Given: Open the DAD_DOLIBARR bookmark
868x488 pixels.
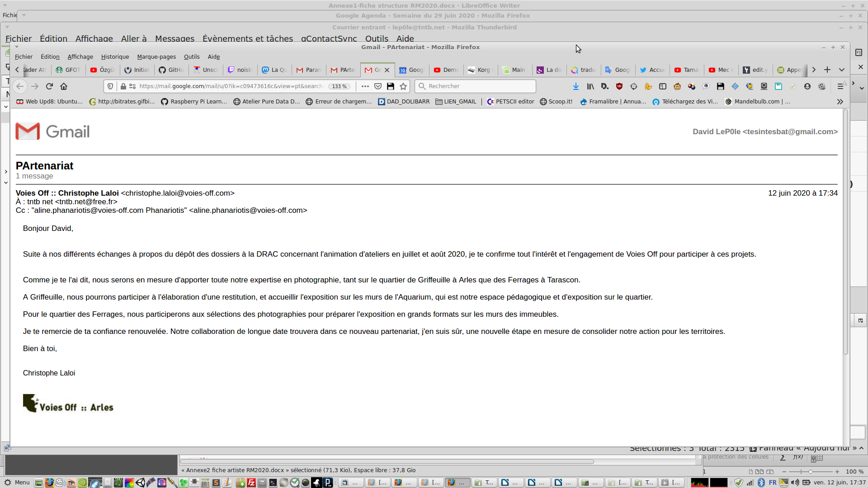Looking at the screenshot, I should [x=404, y=102].
